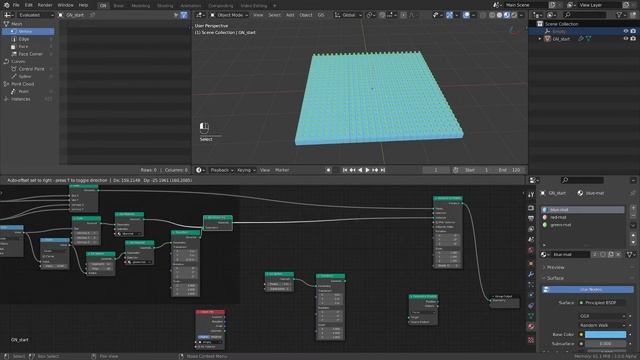This screenshot has width=640, height=360.
Task: Switch to the GN workspace tab
Action: click(x=103, y=6)
